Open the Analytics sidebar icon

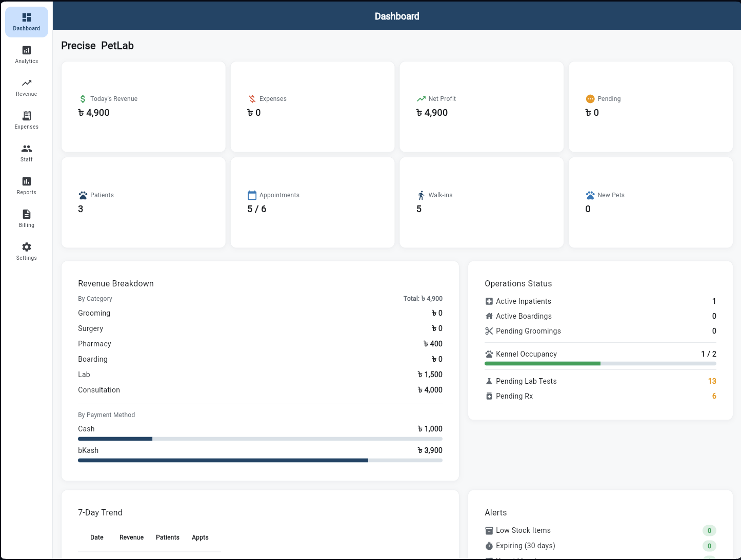coord(26,50)
